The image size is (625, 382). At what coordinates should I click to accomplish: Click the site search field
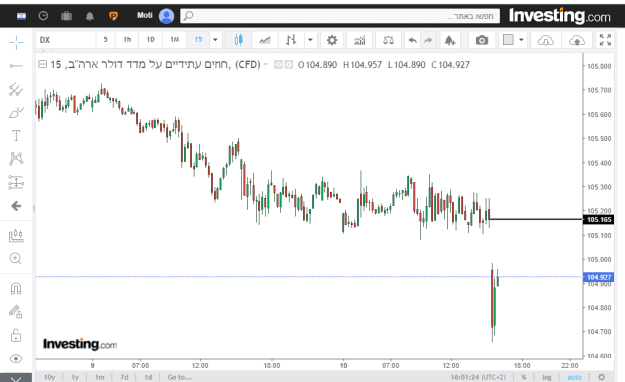(x=340, y=16)
